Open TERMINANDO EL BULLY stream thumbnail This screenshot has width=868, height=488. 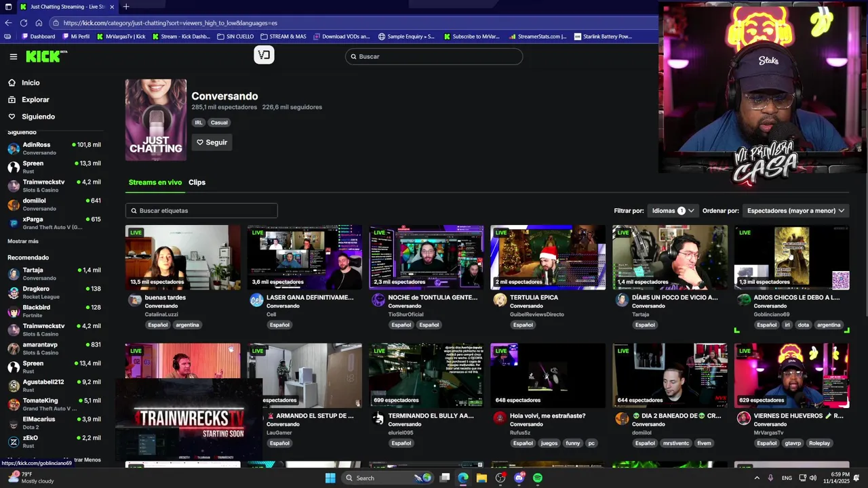point(427,375)
